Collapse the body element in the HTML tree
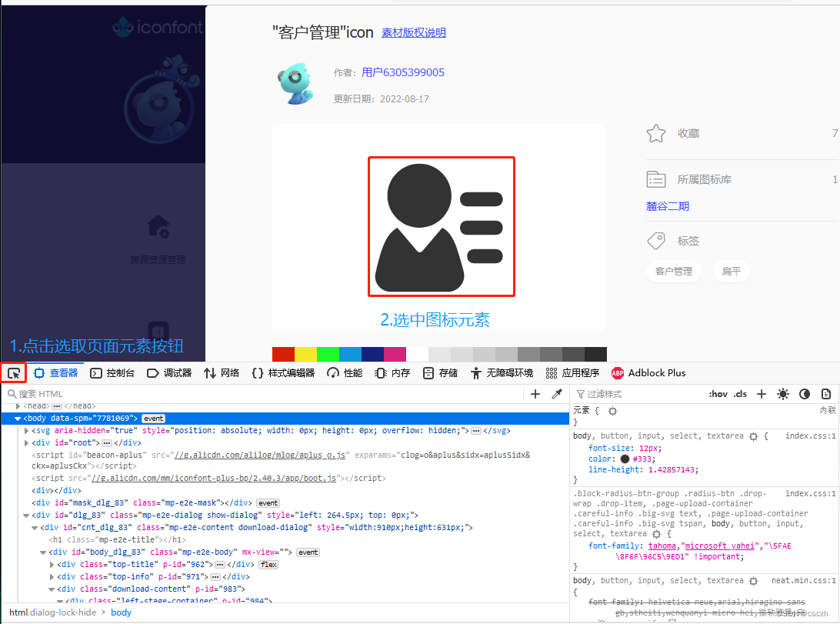 (17, 418)
